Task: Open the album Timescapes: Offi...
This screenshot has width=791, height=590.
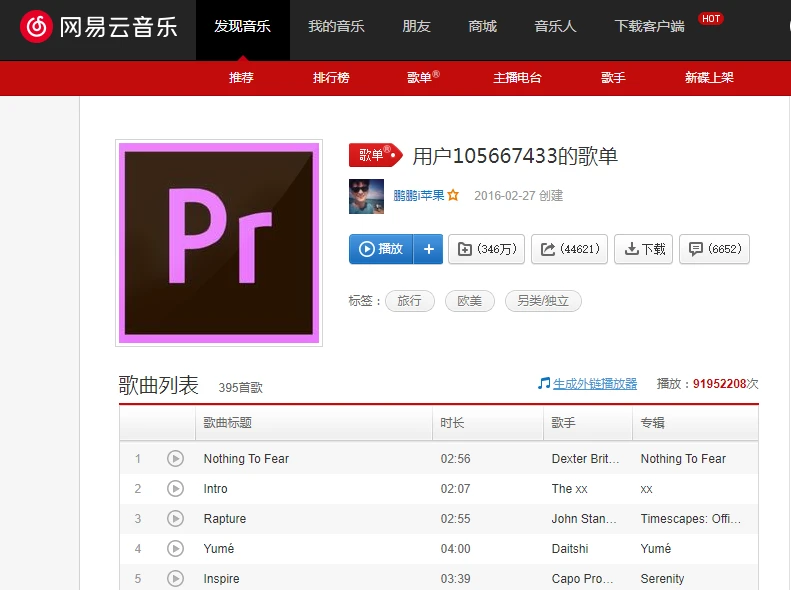Action: click(691, 518)
